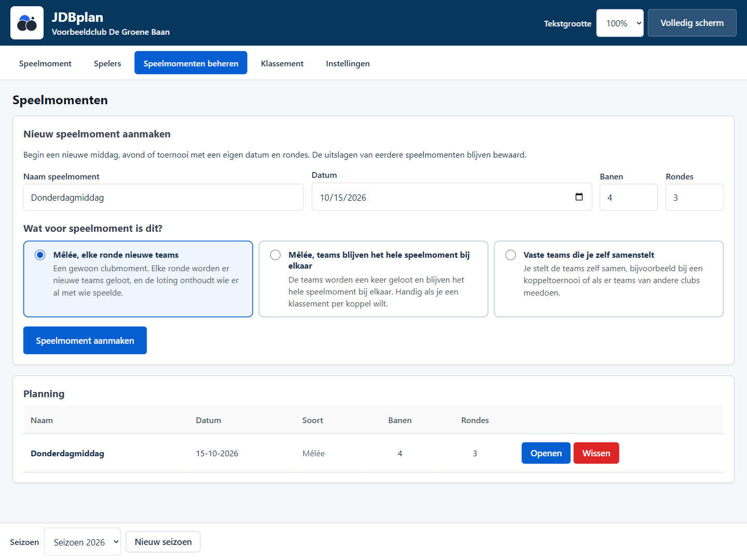Focus the Naam speelmoment input field
Image resolution: width=747 pixels, height=560 pixels.
pos(163,198)
